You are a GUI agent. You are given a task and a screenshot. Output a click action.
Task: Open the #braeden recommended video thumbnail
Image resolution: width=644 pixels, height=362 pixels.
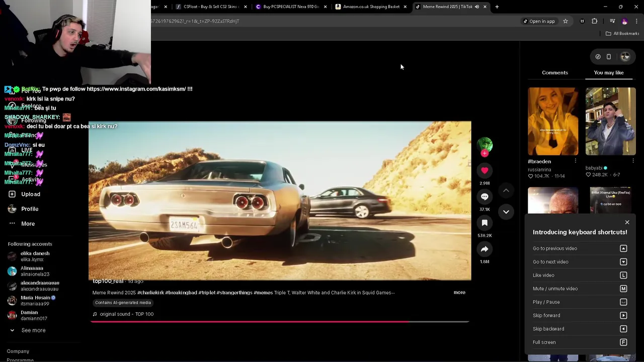[553, 121]
